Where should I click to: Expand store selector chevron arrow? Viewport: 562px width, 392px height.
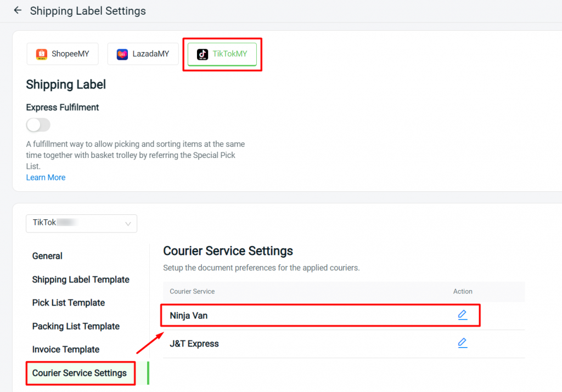point(128,224)
